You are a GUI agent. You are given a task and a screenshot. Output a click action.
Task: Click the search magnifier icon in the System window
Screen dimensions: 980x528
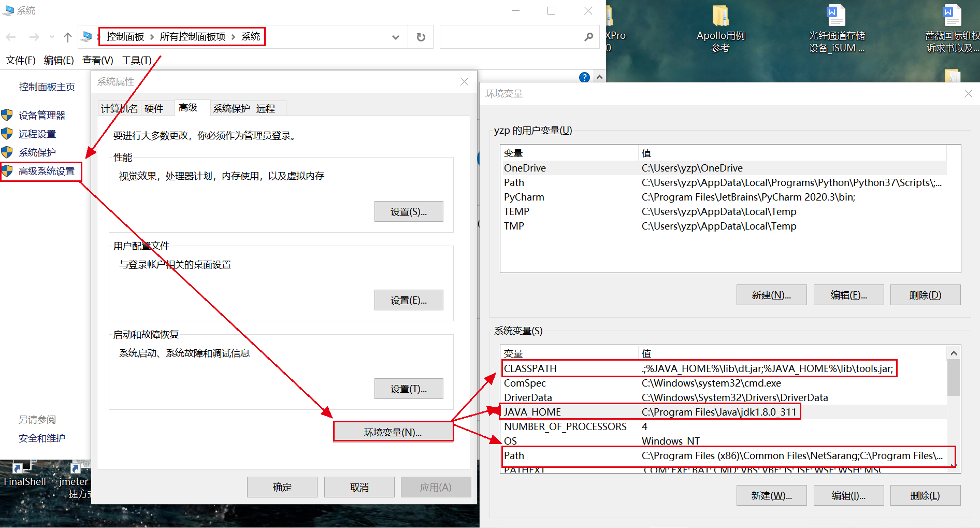tap(588, 37)
